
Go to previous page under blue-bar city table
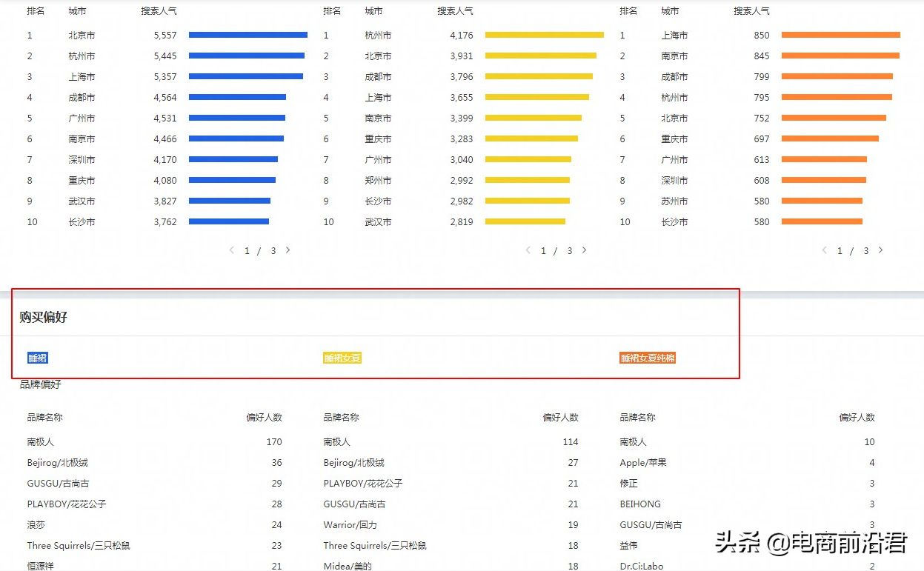231,250
